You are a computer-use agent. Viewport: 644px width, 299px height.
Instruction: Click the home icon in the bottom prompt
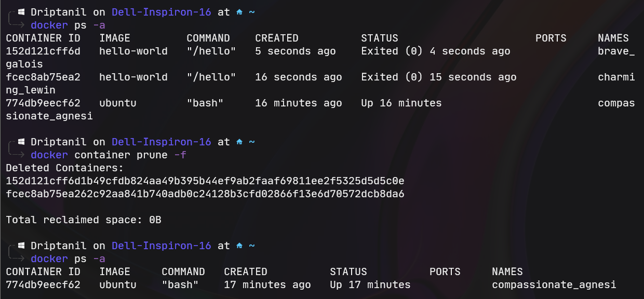[239, 246]
